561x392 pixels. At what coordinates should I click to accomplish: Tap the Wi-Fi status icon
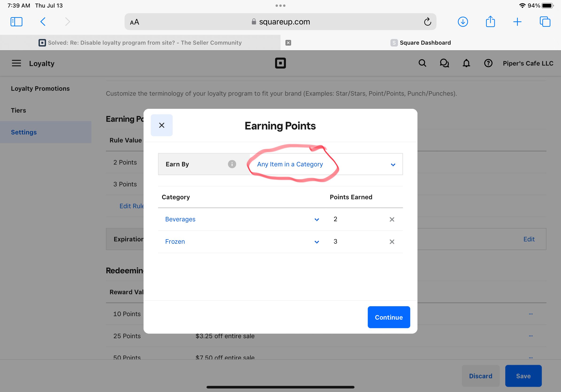[522, 6]
